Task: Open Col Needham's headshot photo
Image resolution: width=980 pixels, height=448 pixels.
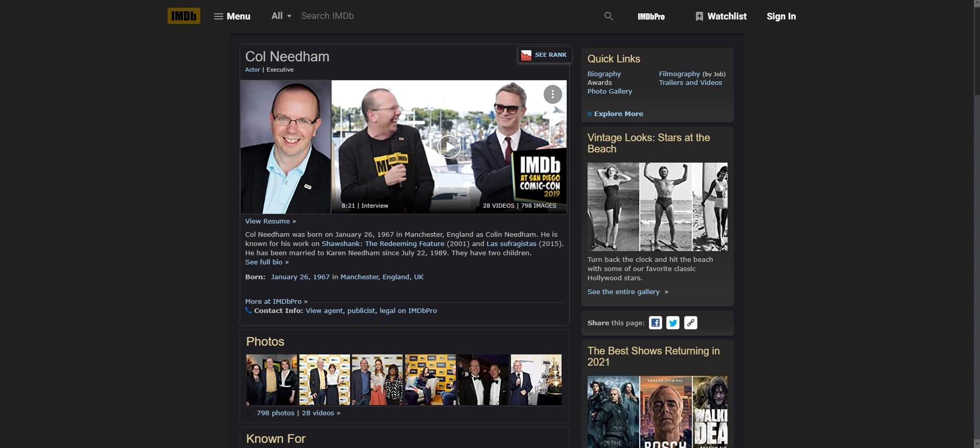Action: coord(286,147)
